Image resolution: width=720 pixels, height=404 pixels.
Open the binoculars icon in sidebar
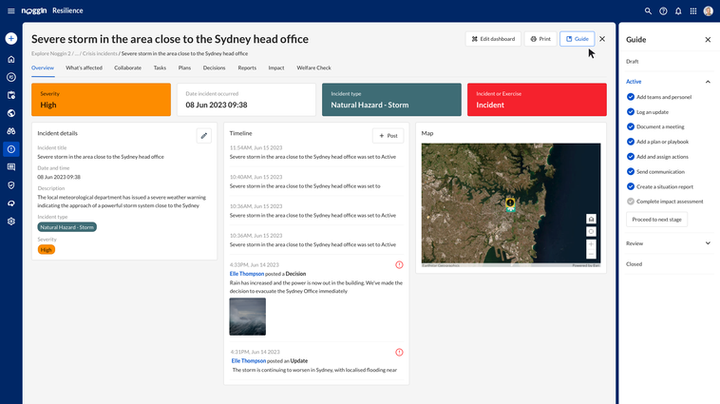pyautogui.click(x=11, y=131)
